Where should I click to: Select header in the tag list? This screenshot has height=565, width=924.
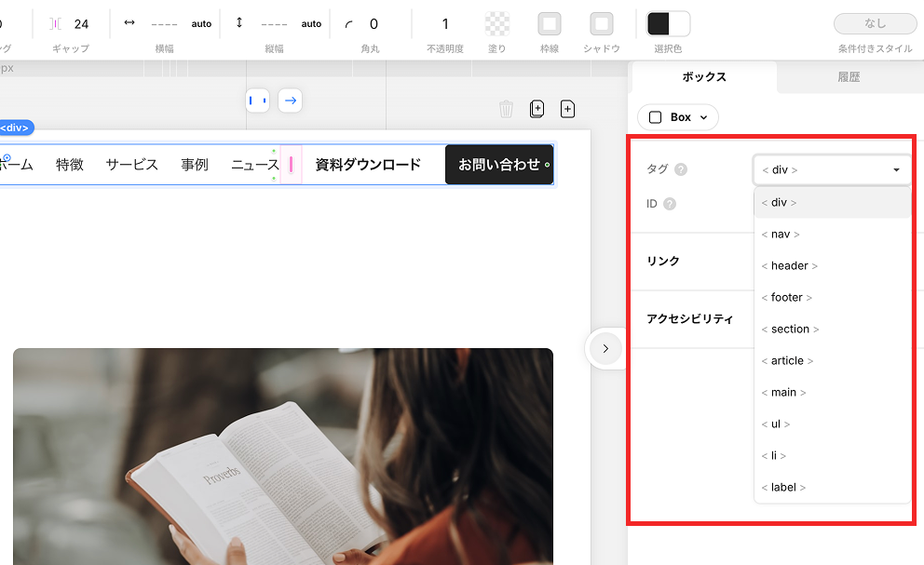(789, 266)
